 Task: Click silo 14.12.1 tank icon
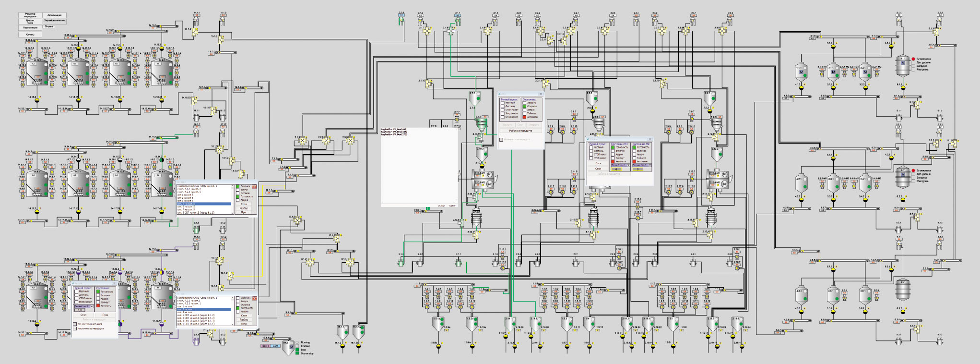37,72
